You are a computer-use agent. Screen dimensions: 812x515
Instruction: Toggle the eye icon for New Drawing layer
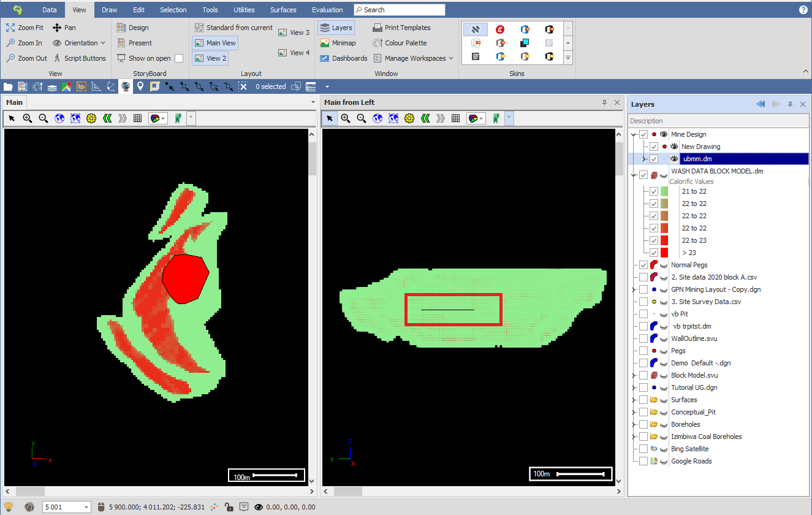point(674,147)
